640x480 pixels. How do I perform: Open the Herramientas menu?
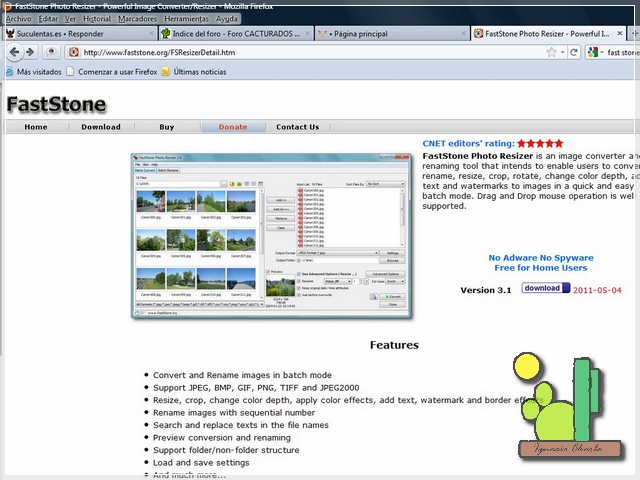(186, 19)
